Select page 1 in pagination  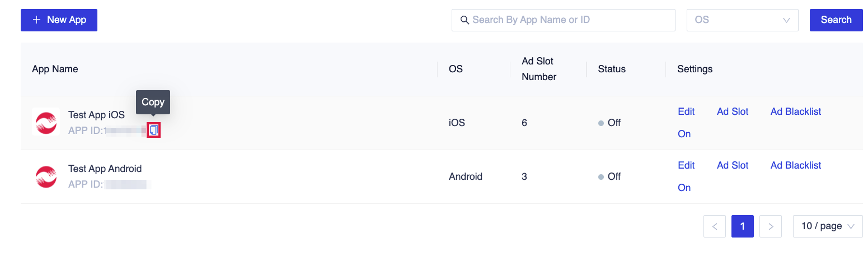tap(743, 226)
